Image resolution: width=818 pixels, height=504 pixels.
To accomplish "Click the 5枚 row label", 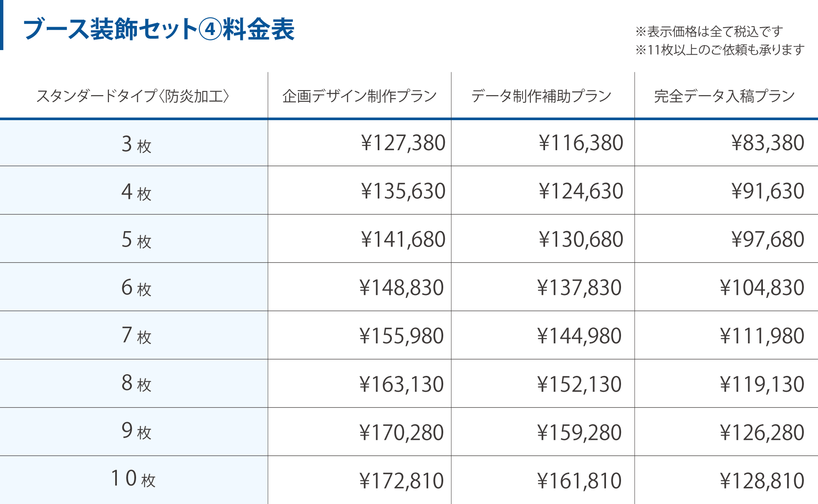I will coord(136,240).
